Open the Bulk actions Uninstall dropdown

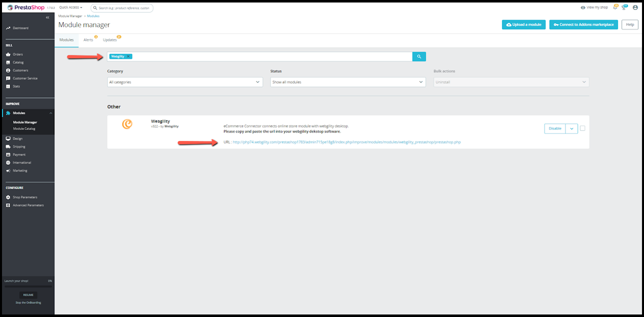click(x=511, y=82)
